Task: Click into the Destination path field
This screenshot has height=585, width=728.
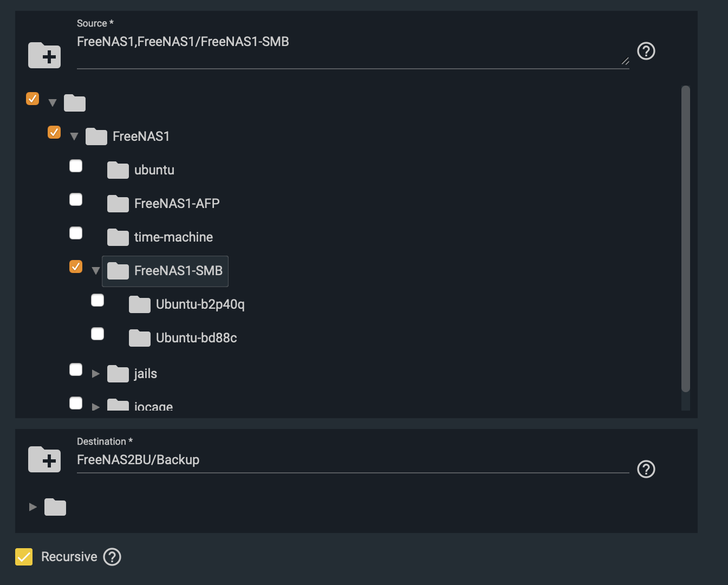Action: click(x=353, y=460)
